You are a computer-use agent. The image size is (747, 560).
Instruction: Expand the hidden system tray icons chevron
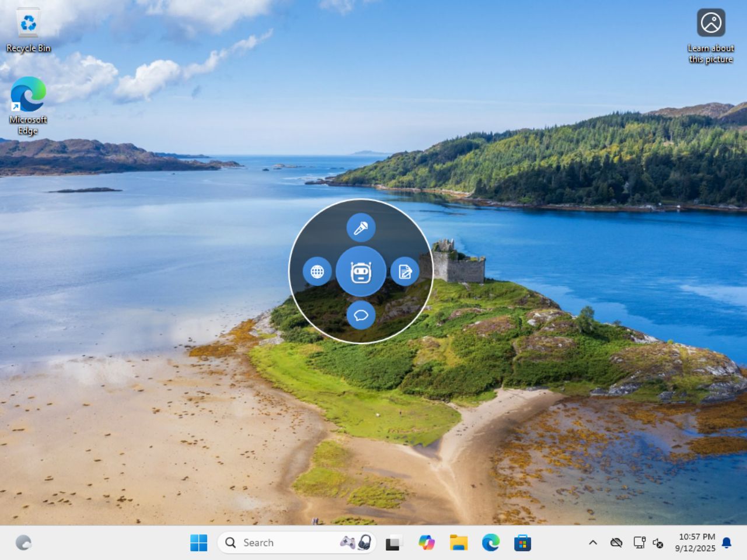[x=593, y=542]
